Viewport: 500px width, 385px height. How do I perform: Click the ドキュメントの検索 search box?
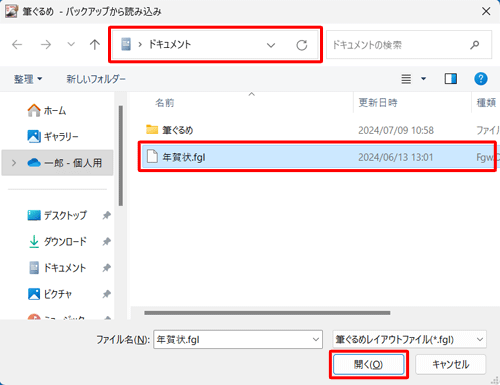pyautogui.click(x=409, y=45)
